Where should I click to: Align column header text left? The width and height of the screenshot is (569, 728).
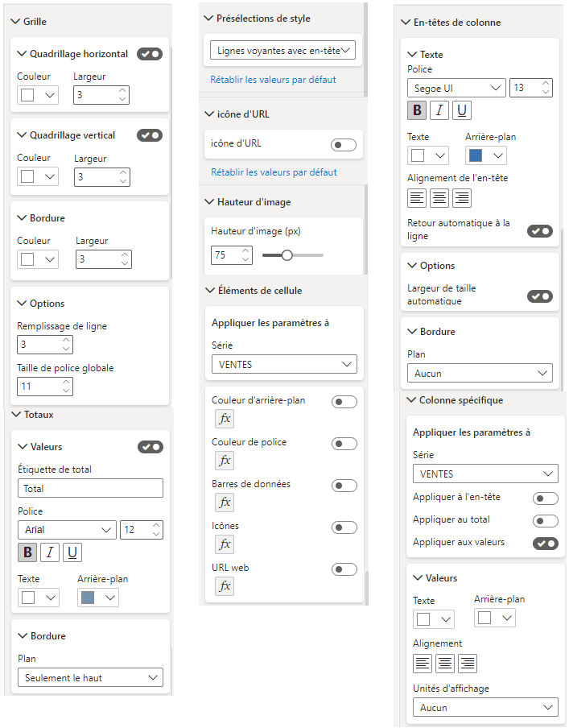(x=417, y=198)
